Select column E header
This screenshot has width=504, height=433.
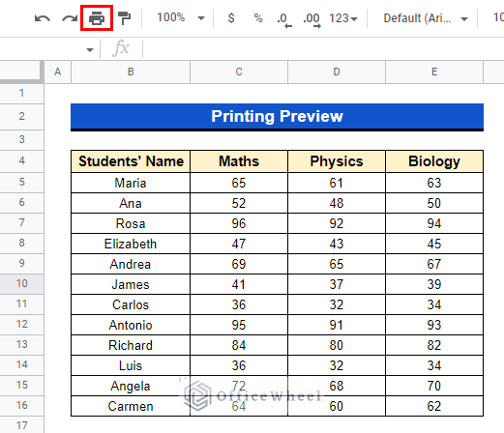click(434, 72)
